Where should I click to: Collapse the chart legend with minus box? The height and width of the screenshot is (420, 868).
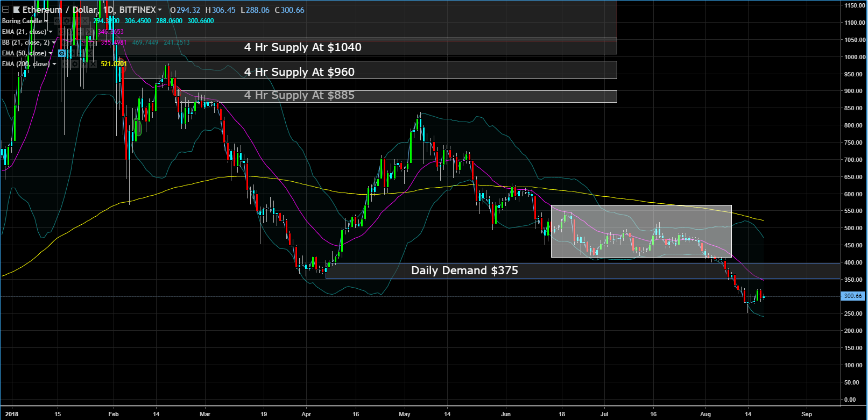(5, 10)
